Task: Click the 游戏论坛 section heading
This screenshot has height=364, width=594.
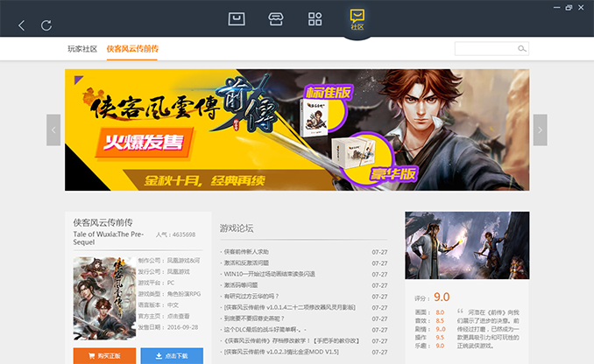Action: coord(237,228)
